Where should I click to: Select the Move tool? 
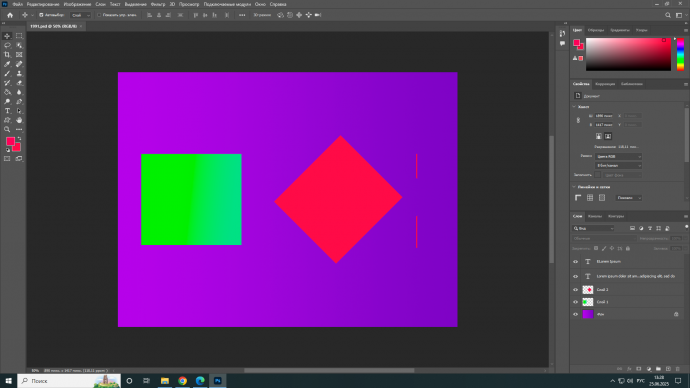(x=7, y=36)
